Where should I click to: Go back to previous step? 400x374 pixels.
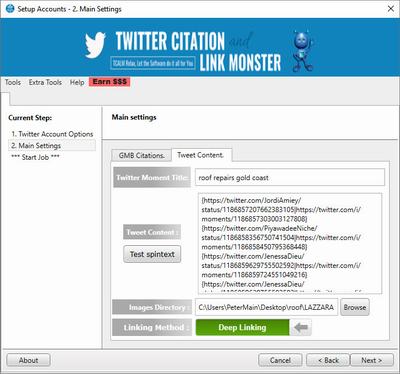tap(328, 360)
